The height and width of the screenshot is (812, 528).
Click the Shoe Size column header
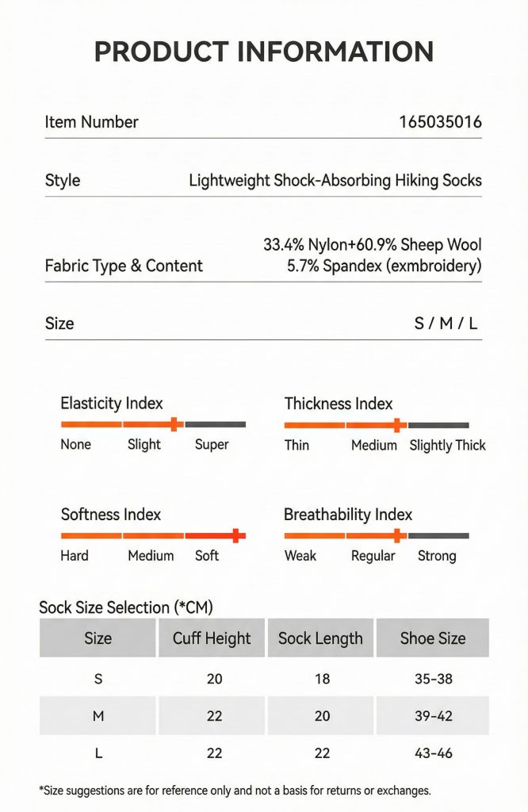[x=433, y=638]
